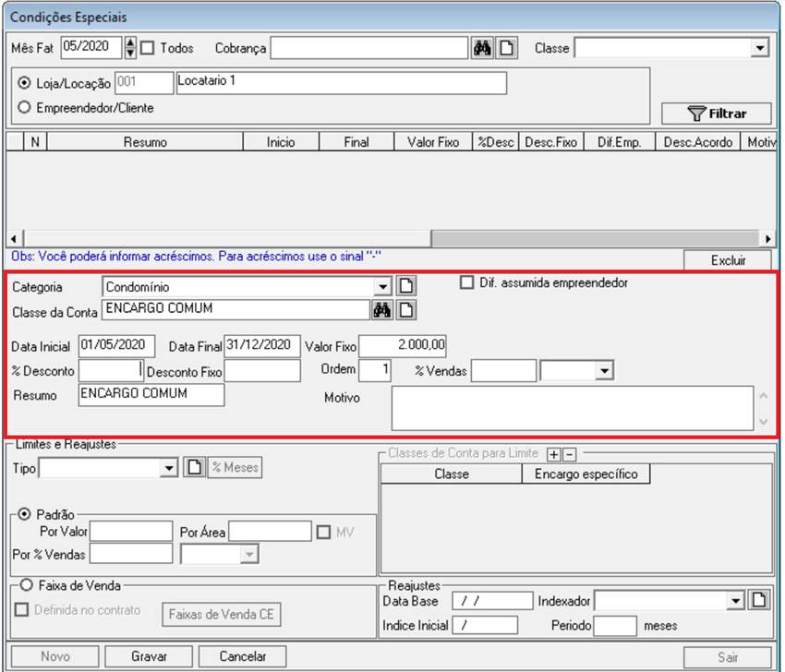
Task: Click the %Desc column header
Action: [x=496, y=142]
